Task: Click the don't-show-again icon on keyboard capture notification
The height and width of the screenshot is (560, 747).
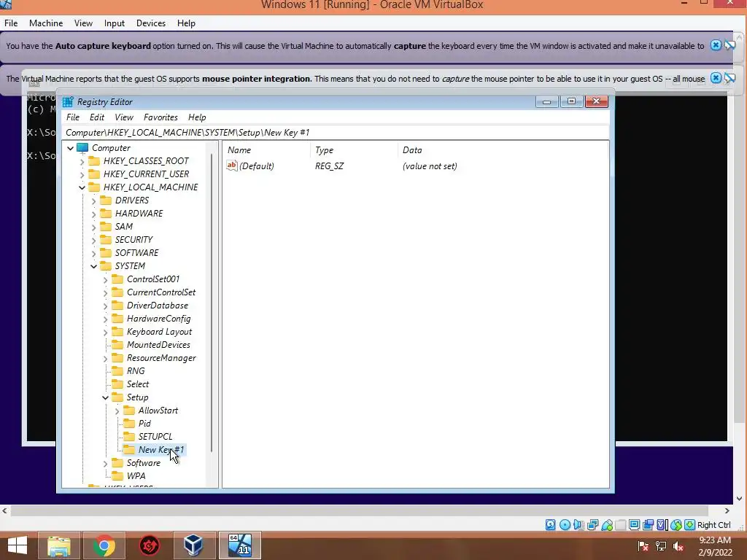Action: pos(729,45)
